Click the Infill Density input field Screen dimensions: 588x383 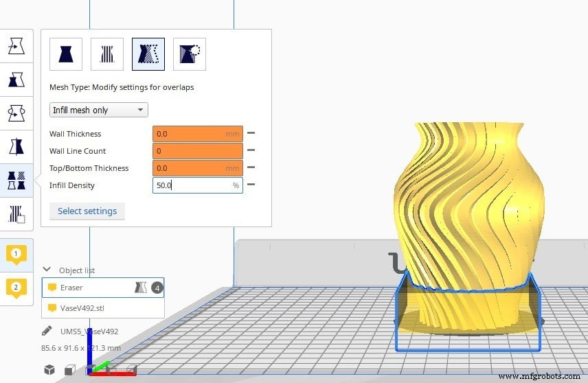tap(198, 185)
